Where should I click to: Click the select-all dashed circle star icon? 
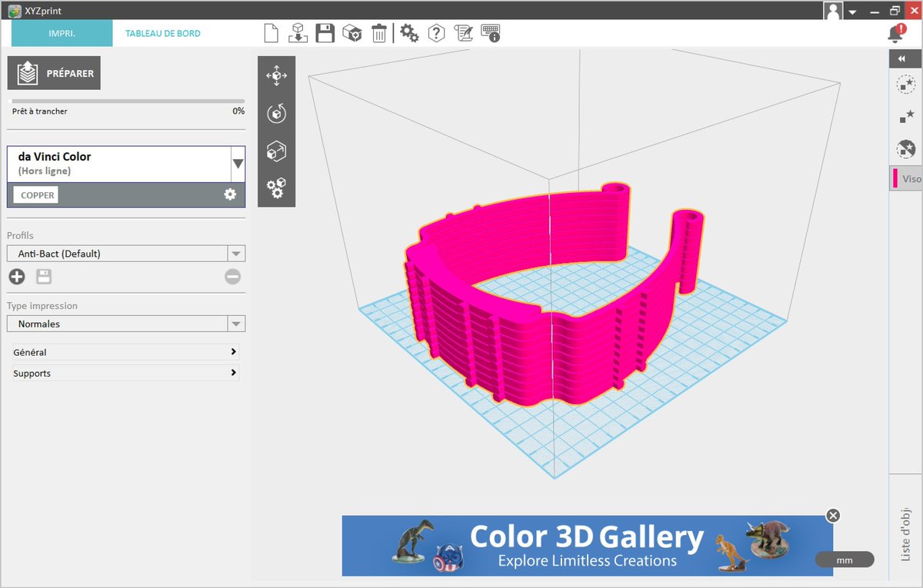(x=906, y=85)
